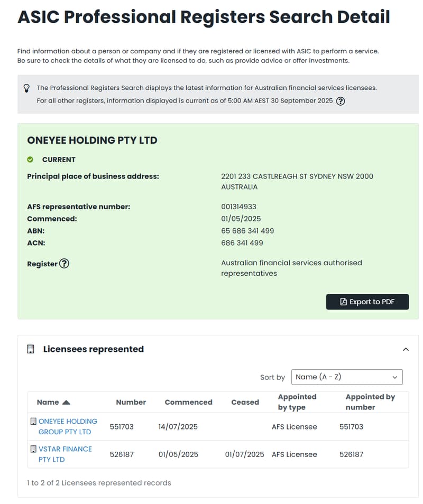Open the VSTAR FINANCE PTY LTD link
Viewport: 423px width, 504px height.
coord(65,454)
